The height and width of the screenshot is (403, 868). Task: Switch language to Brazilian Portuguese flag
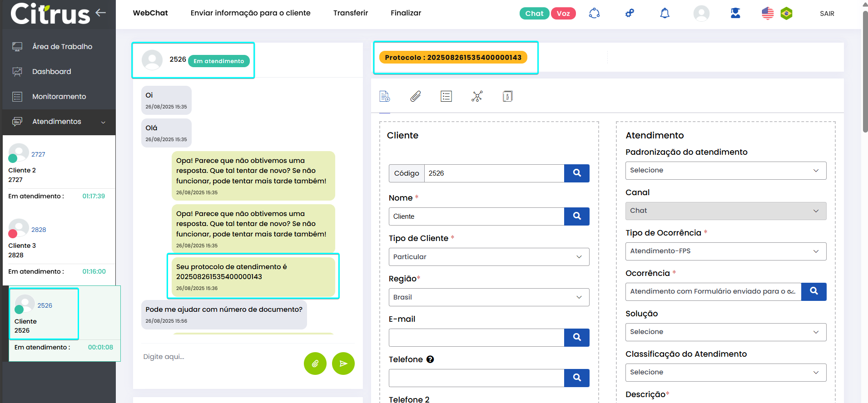coord(786,14)
